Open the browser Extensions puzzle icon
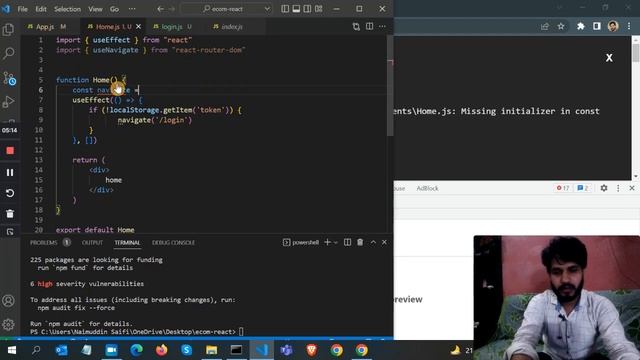Viewport: 640px width, 360px height. (x=580, y=27)
